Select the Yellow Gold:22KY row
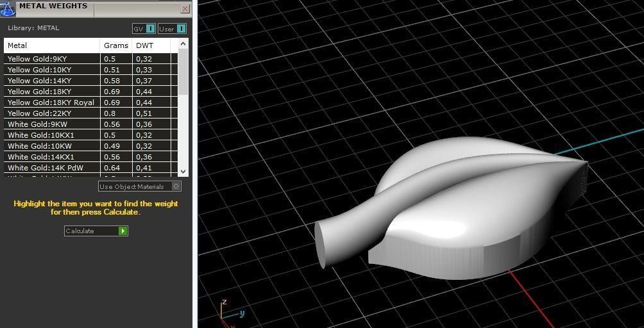The image size is (644, 328). [91, 113]
